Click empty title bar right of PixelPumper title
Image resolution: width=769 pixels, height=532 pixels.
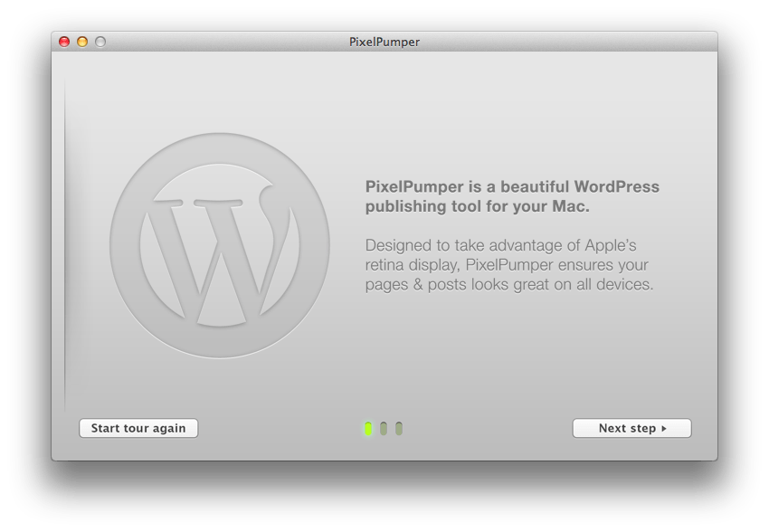click(561, 42)
